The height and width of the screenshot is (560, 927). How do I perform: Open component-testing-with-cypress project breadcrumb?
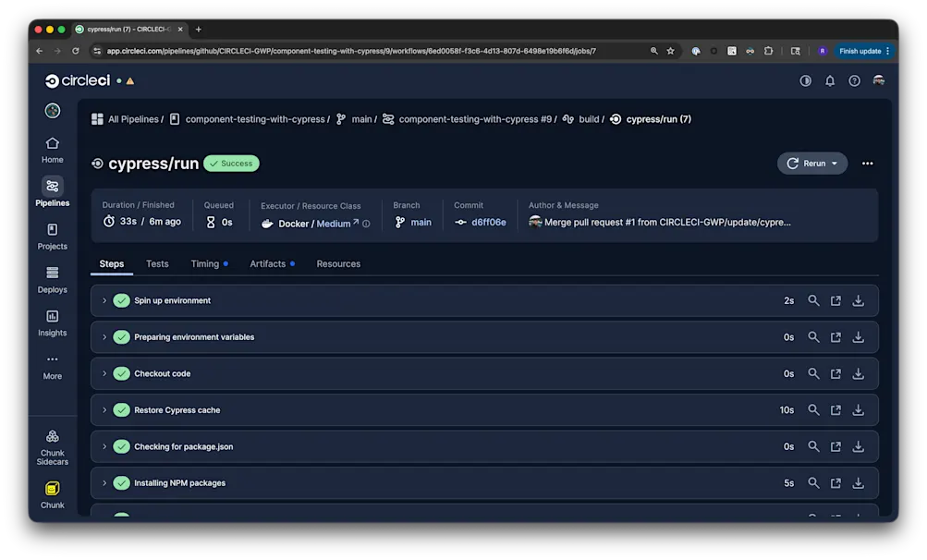(248, 119)
